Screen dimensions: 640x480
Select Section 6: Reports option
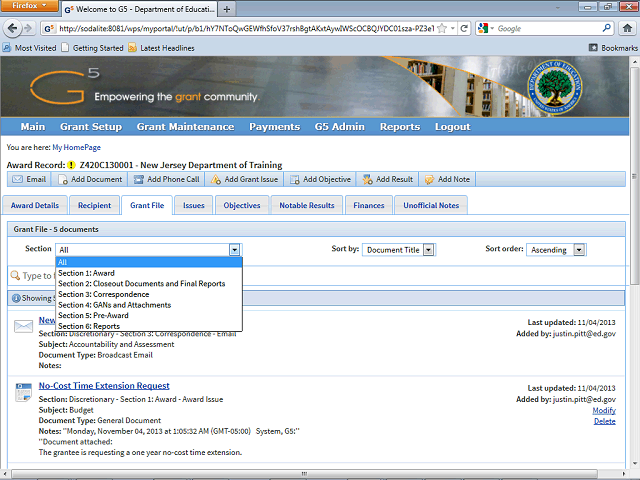point(149,326)
